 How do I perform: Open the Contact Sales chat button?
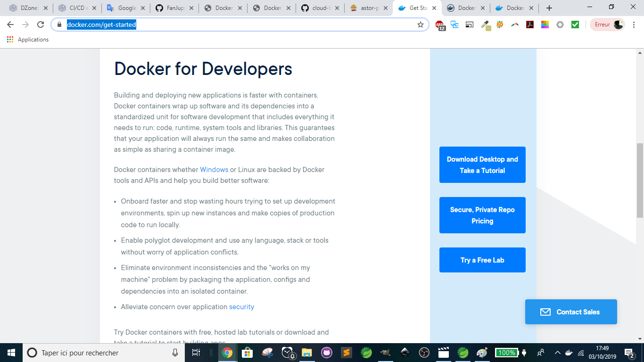571,312
